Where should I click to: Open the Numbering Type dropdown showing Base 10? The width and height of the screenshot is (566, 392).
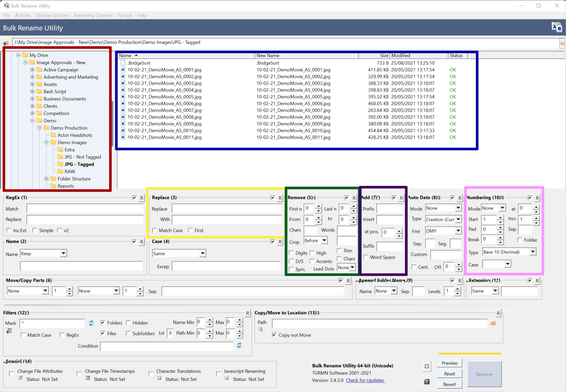[x=533, y=252]
